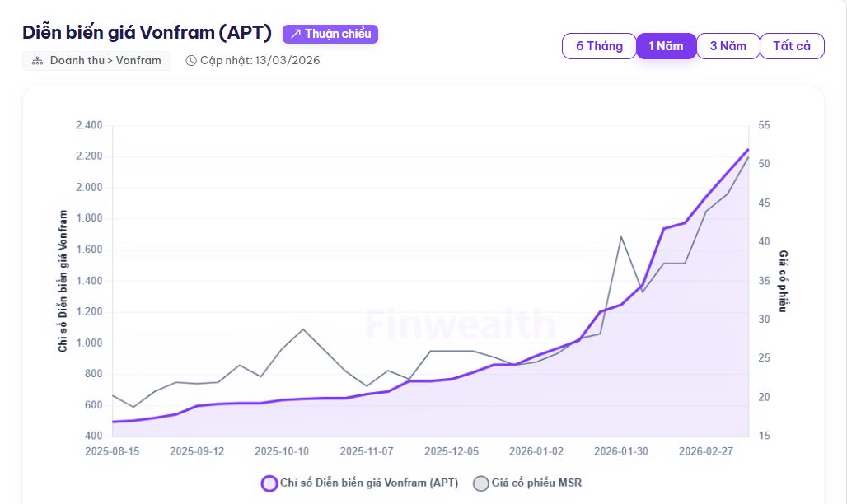Click the Cập nhật: 13/03/2026 date text
847x504 pixels.
click(260, 61)
